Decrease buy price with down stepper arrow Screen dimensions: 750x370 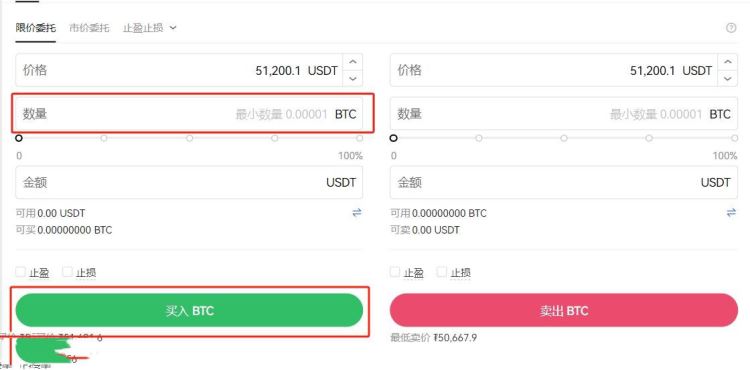(353, 79)
